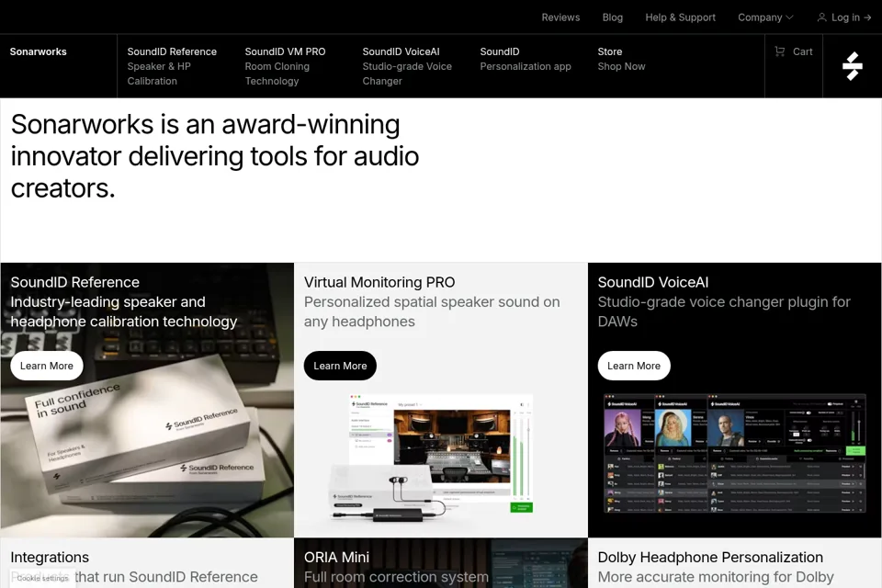Viewport: 882px width, 588px height.
Task: Open the Reviews page
Action: click(x=560, y=17)
